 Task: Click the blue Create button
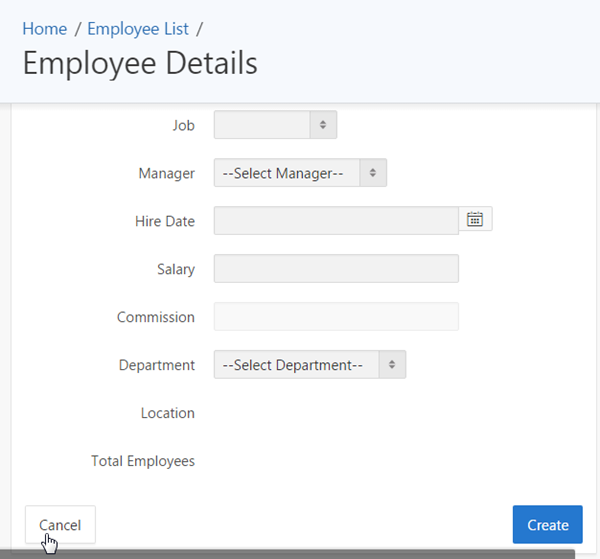pyautogui.click(x=547, y=525)
